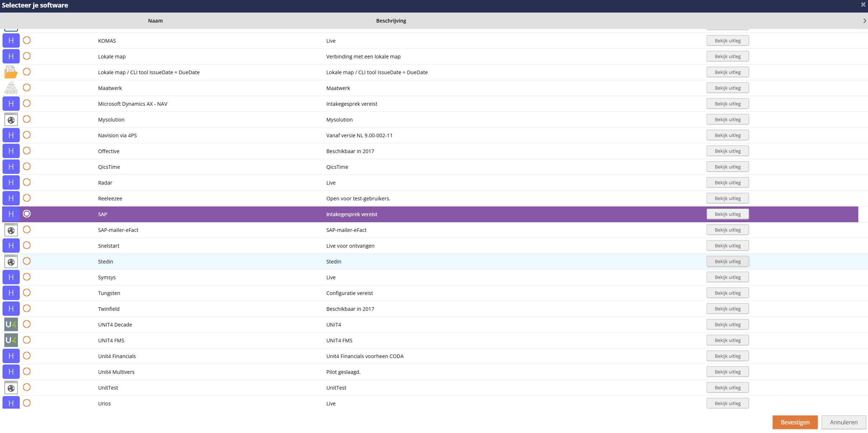This screenshot has height=433, width=868.
Task: Click 'Vanaf versie NL 9.00-002-11' text
Action: (x=359, y=135)
